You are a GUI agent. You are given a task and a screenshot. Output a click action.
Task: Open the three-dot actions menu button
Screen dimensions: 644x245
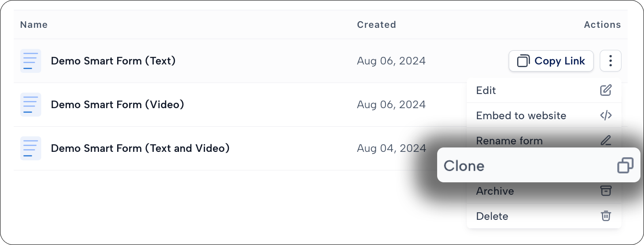coord(610,61)
